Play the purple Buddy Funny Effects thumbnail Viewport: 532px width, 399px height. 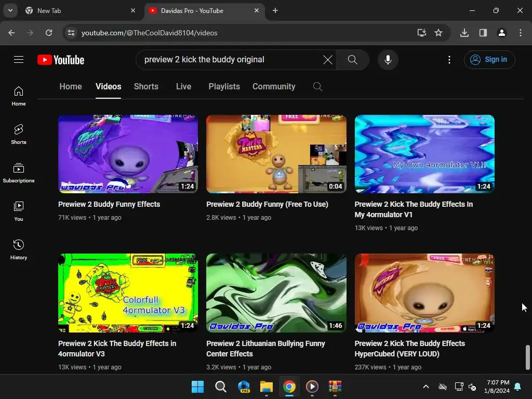coord(128,154)
